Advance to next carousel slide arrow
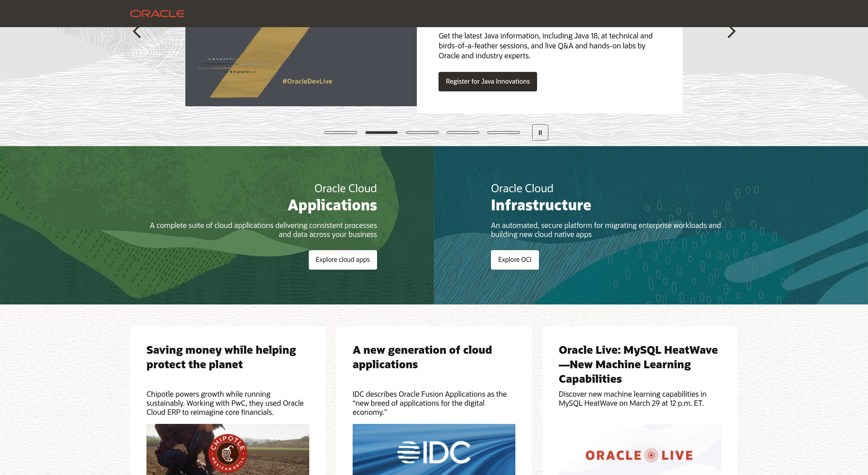868x475 pixels. pyautogui.click(x=731, y=32)
